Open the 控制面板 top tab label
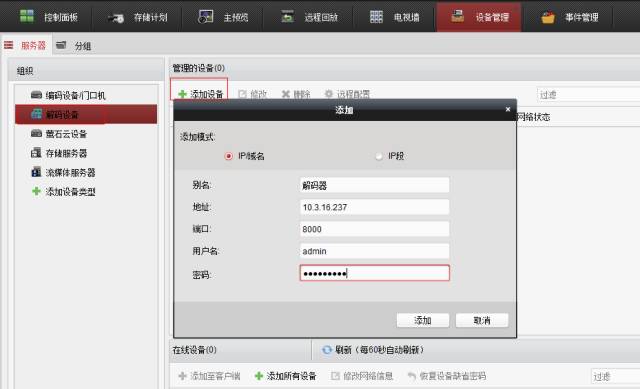Screen dimensions: 640x389 (x=61, y=17)
